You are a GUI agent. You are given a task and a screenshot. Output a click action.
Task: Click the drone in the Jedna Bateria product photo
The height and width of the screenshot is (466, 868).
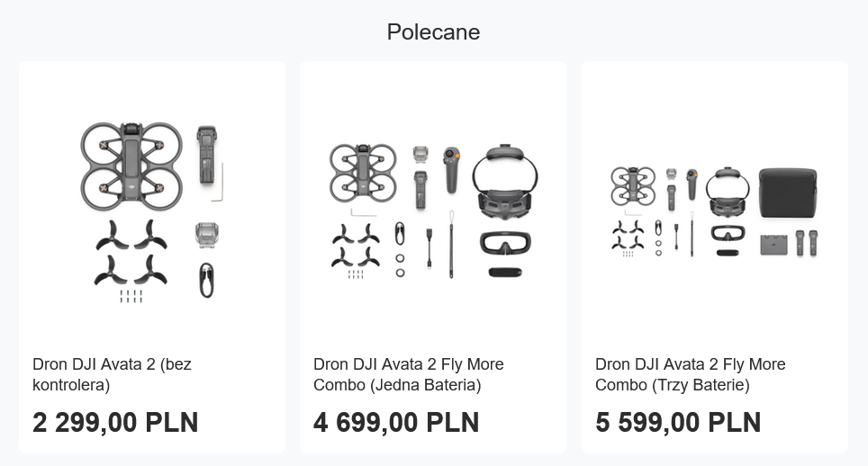363,173
